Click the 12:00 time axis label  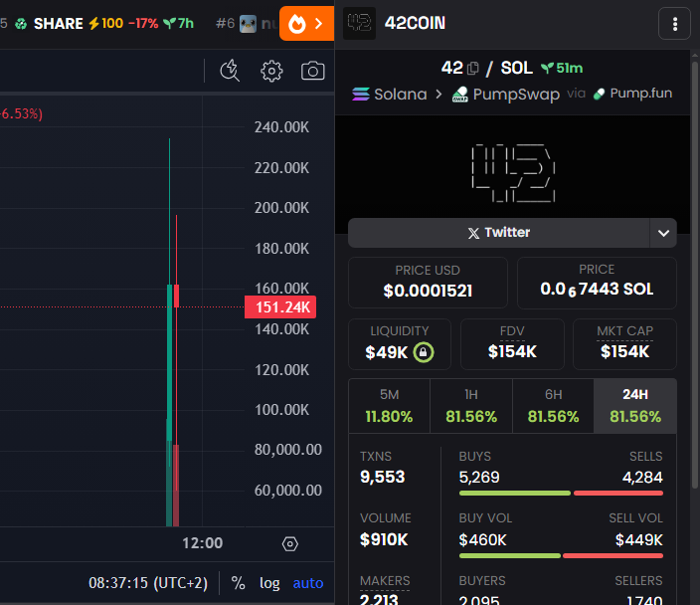pyautogui.click(x=202, y=543)
